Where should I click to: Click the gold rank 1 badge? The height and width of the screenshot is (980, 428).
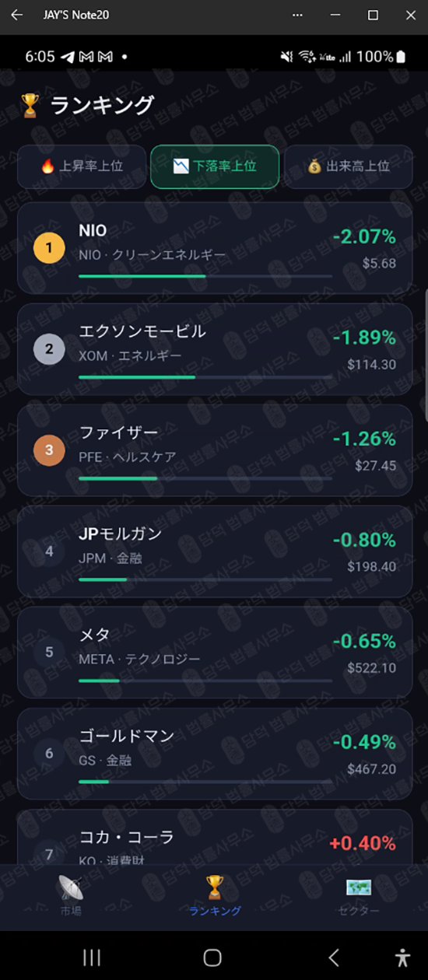click(x=49, y=248)
